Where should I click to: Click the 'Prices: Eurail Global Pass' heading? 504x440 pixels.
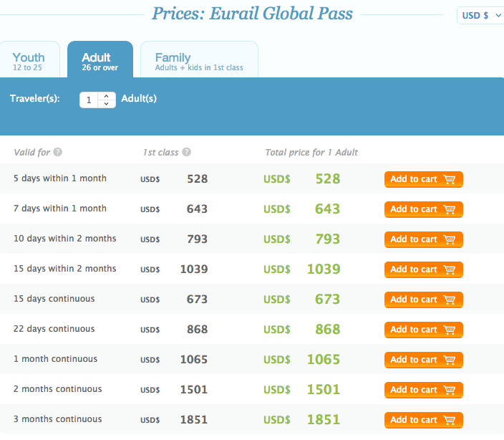click(252, 14)
